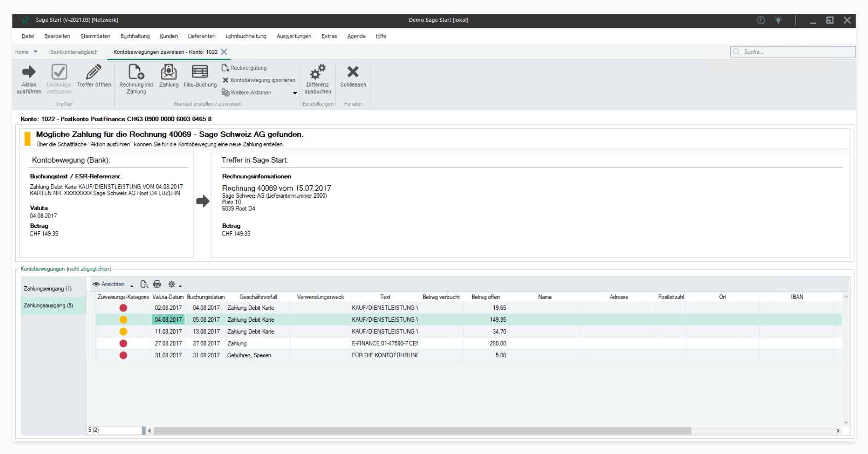Close the Kontobewegungen zuweisen tab

pyautogui.click(x=224, y=52)
